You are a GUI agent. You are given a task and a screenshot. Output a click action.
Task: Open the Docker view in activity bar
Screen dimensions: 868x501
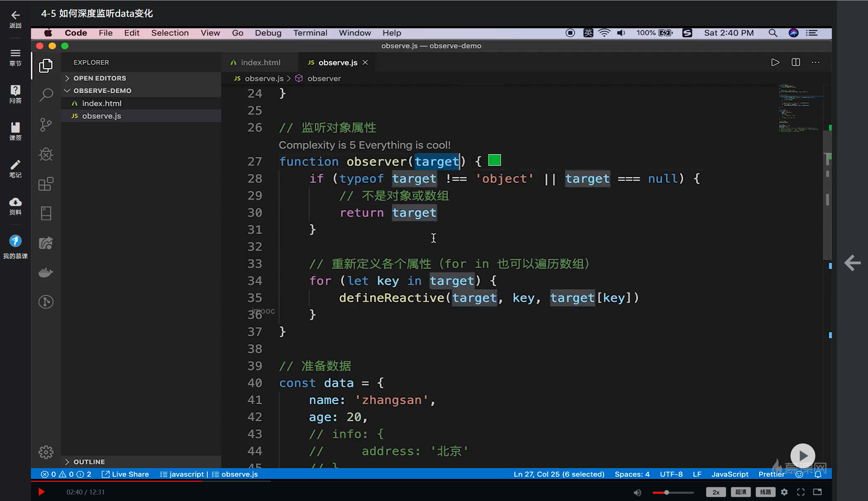pyautogui.click(x=46, y=273)
